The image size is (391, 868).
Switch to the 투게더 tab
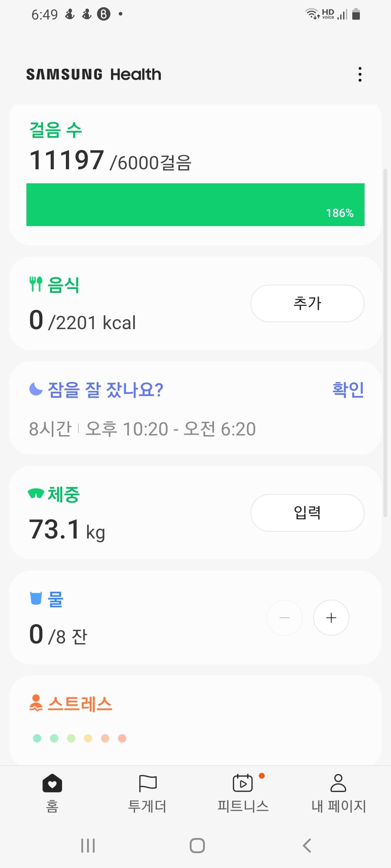(147, 792)
